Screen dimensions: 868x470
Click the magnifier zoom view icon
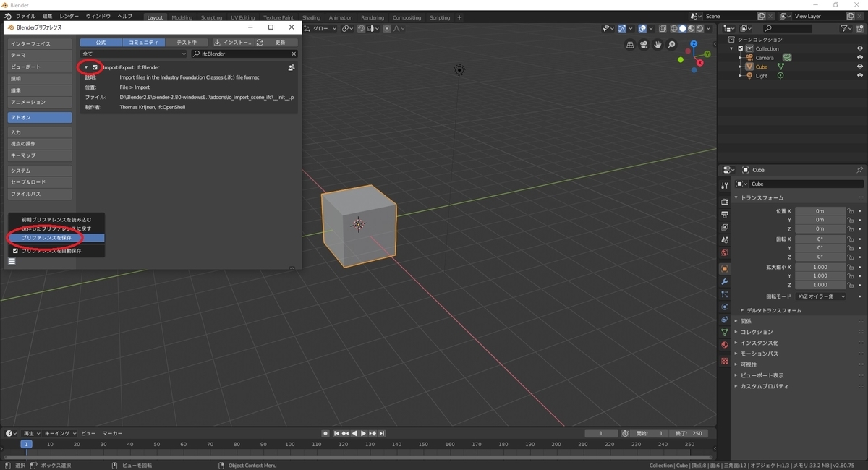(672, 45)
